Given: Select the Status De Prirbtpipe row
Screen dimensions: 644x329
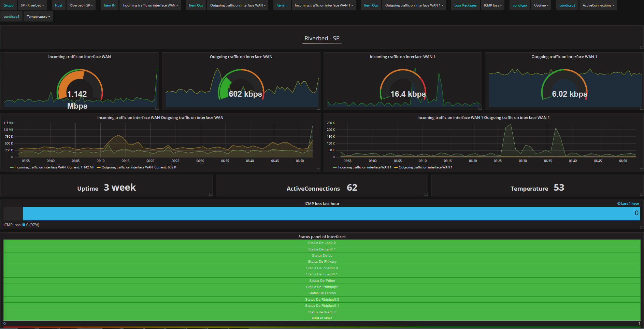Looking at the screenshot, I should [x=322, y=287].
